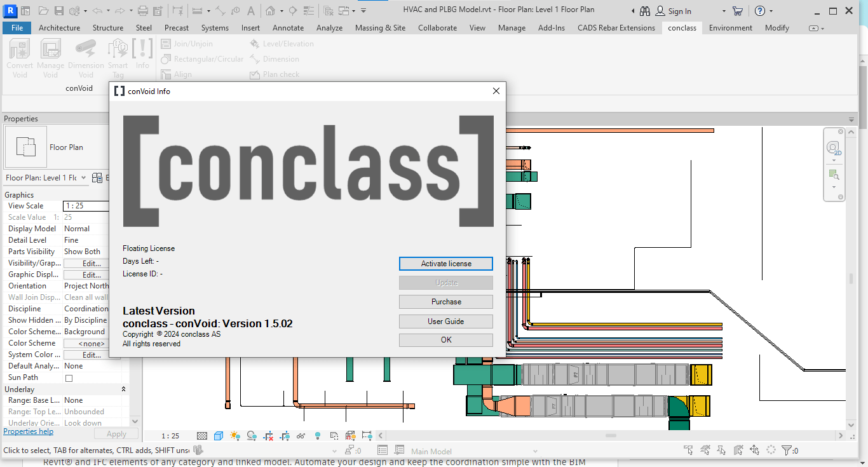Toggle Show Crop Region icon in view bar

click(285, 436)
